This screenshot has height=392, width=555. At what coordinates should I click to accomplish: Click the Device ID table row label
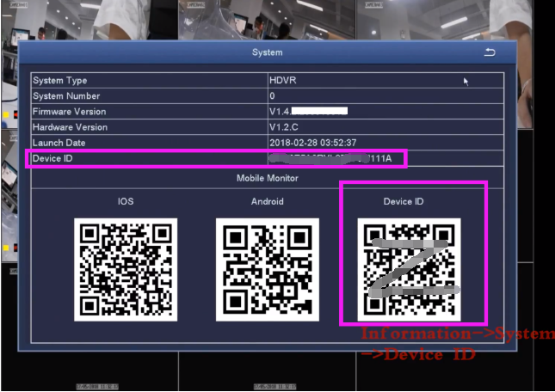[52, 158]
